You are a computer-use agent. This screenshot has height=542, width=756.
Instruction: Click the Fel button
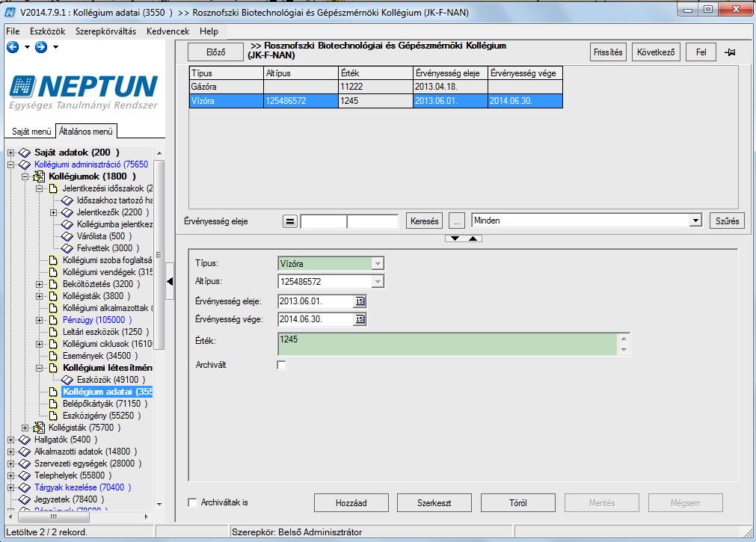click(701, 52)
